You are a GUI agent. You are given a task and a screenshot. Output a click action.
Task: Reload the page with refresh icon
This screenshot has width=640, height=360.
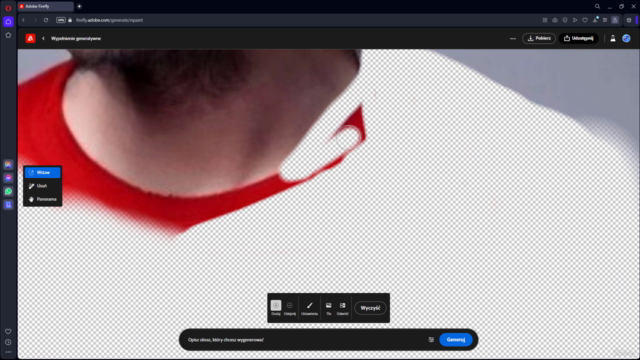tap(46, 20)
